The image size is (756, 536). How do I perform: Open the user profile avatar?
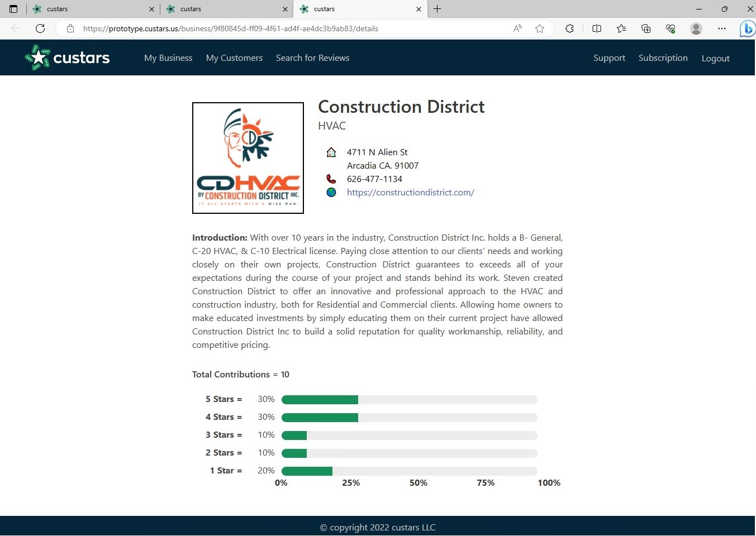click(x=696, y=28)
